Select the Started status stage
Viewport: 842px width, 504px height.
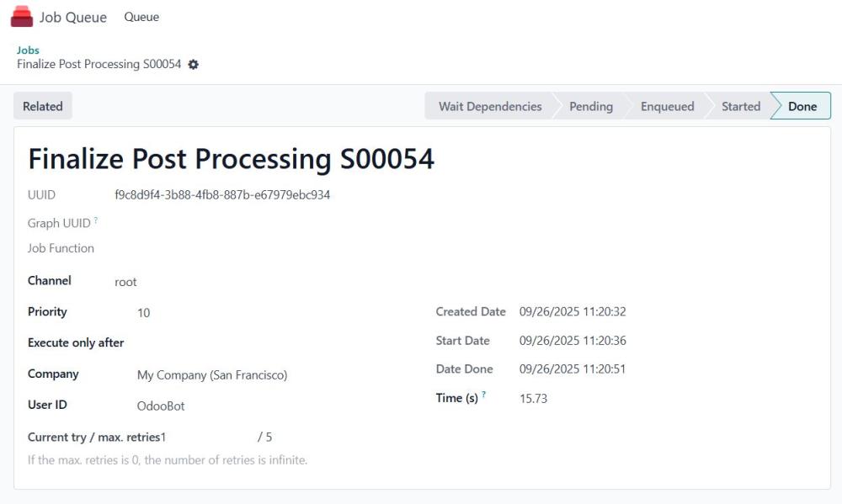click(740, 106)
